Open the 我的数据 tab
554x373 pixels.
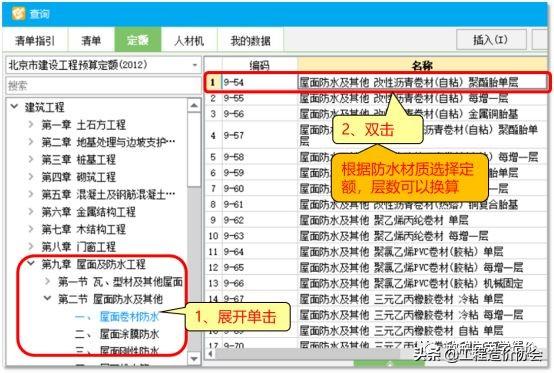pos(251,41)
